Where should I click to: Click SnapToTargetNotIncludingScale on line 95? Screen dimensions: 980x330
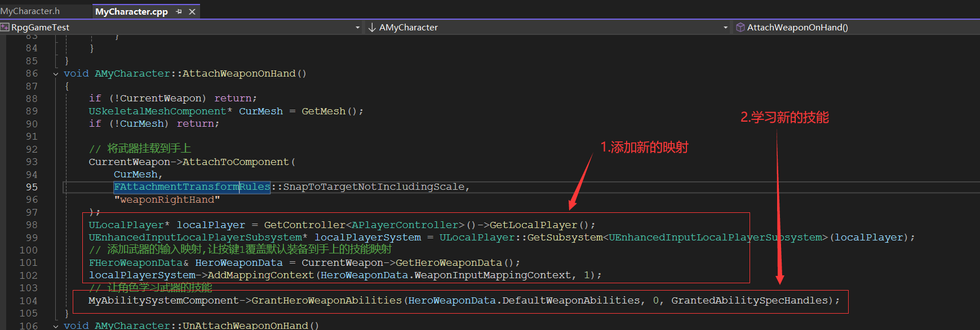(374, 187)
